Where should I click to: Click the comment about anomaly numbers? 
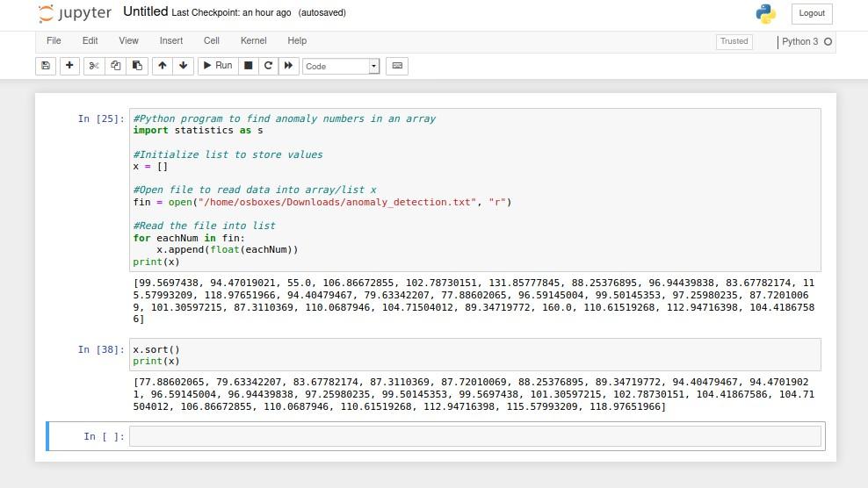coord(285,119)
